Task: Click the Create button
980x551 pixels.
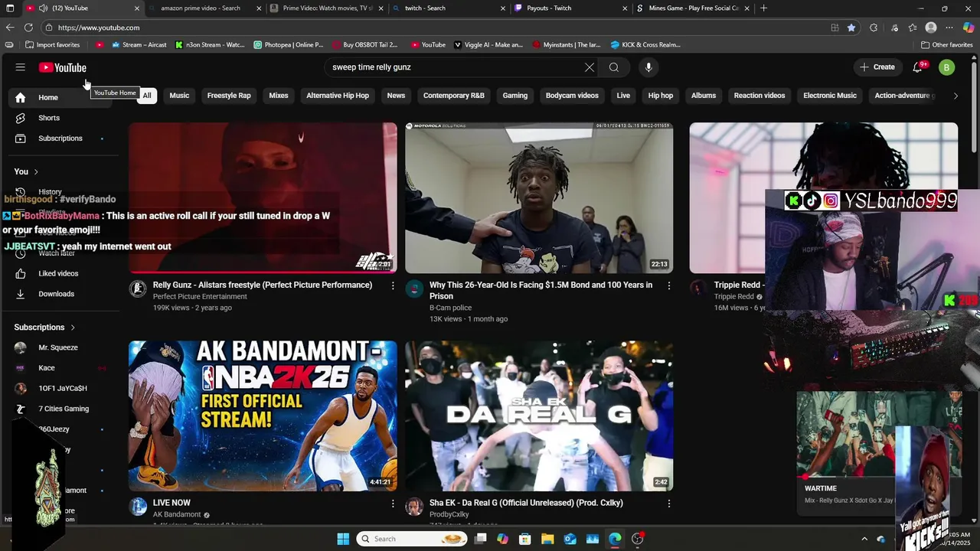Action: pyautogui.click(x=877, y=67)
